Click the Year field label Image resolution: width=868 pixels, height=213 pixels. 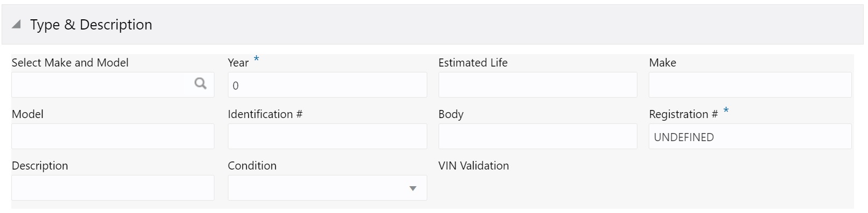click(238, 63)
